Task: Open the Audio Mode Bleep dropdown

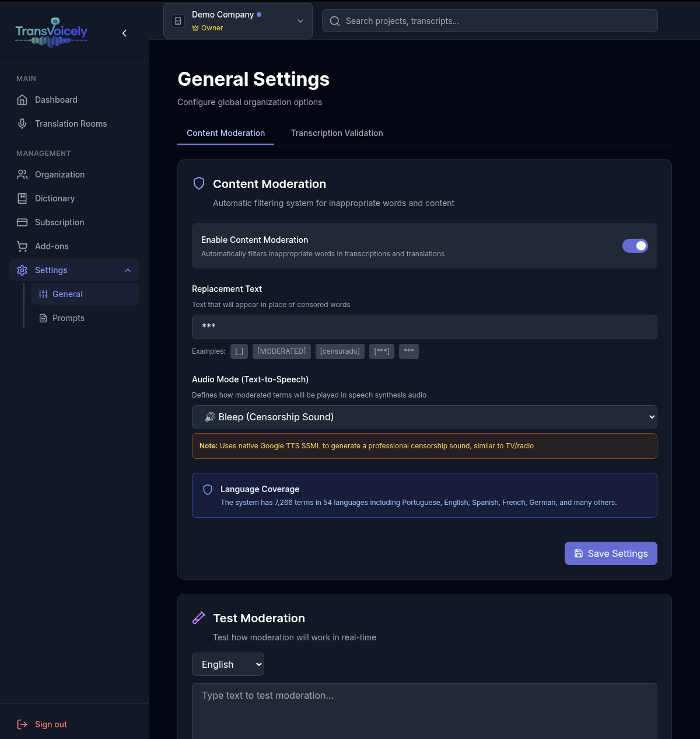Action: pos(424,417)
